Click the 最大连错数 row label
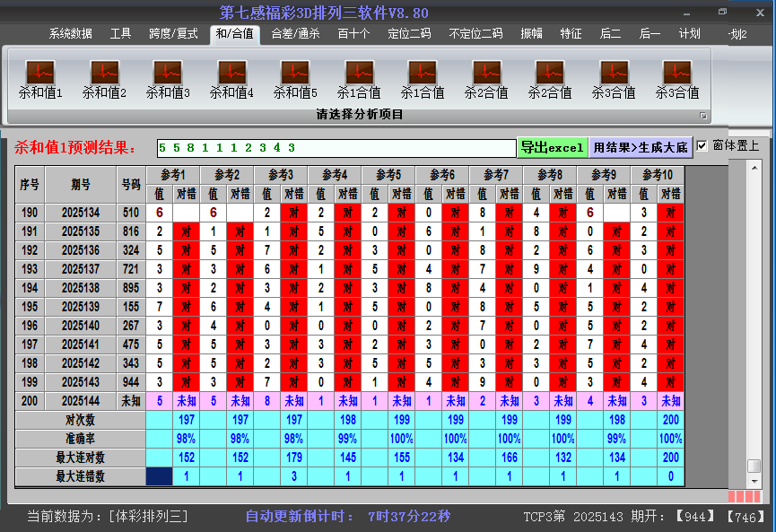 point(80,476)
